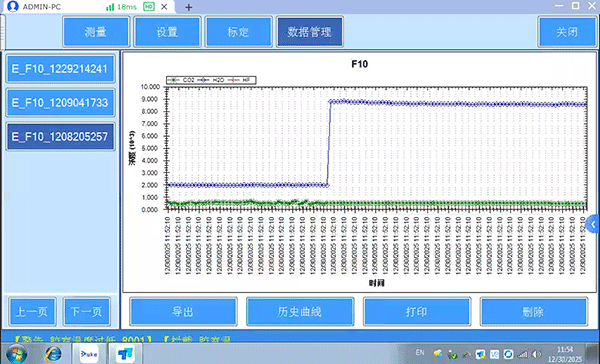The height and width of the screenshot is (364, 600).
Task: Click the chart title F10
Action: click(x=360, y=64)
